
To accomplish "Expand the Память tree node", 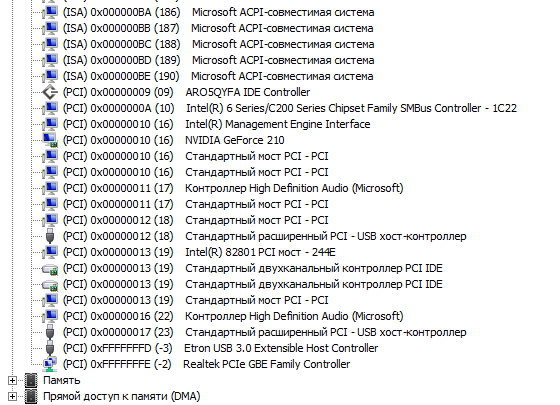I will [12, 381].
